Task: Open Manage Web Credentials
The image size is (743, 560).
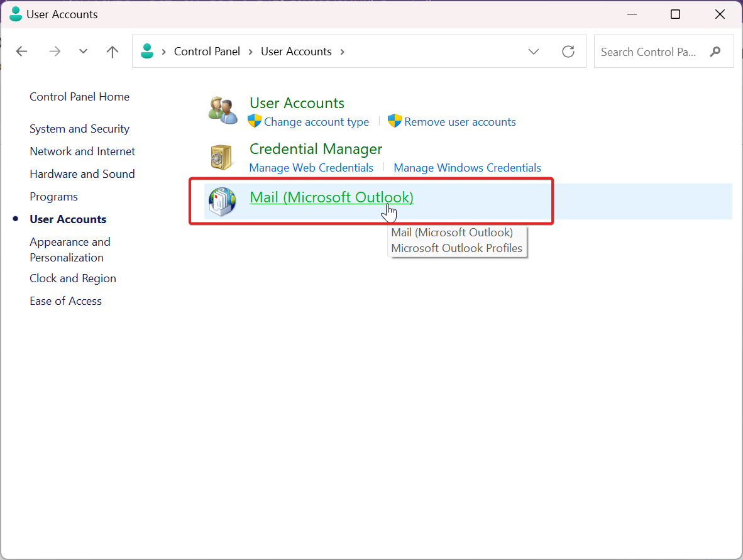Action: point(311,168)
